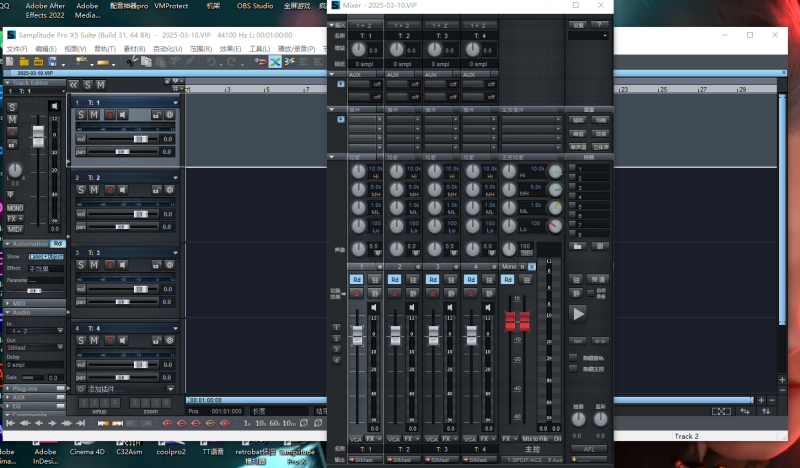Screen dimensions: 800x468
Task: Select the scissors cut tool
Action: click(132, 62)
